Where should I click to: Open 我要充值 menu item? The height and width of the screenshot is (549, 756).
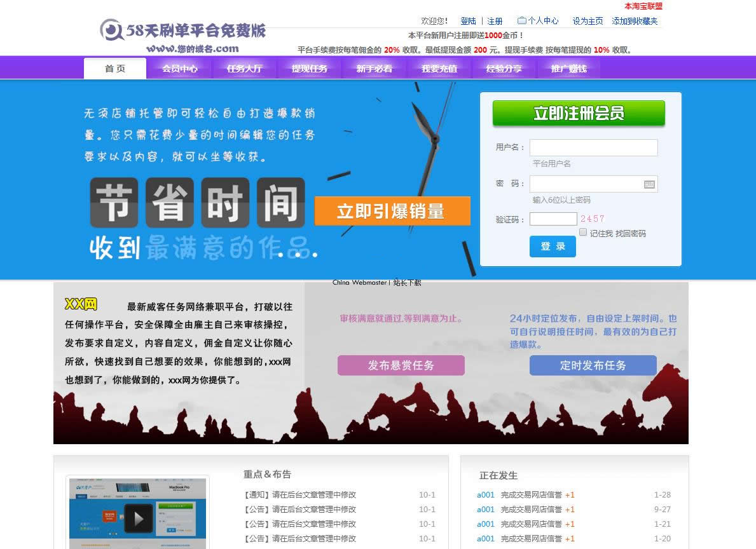439,69
